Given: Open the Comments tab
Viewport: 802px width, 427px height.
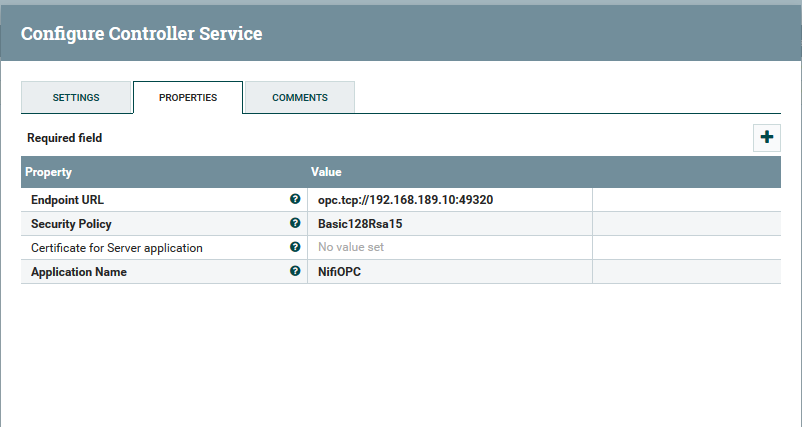Looking at the screenshot, I should (300, 98).
